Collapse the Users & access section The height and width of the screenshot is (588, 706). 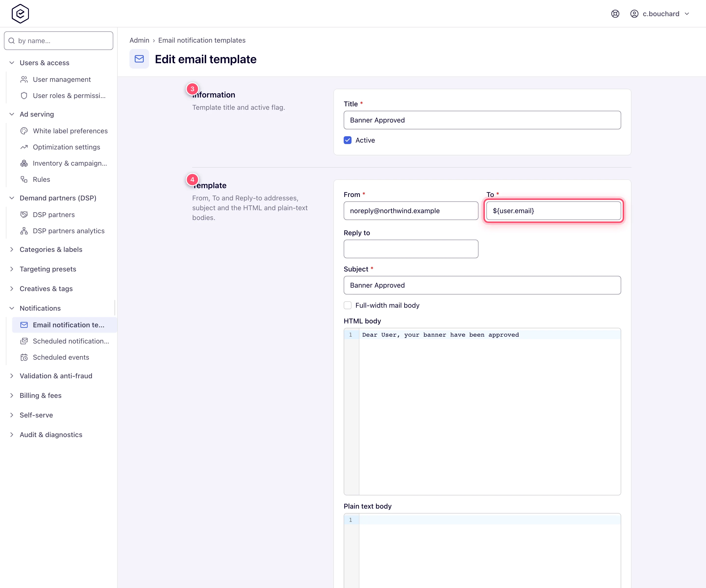click(x=12, y=63)
